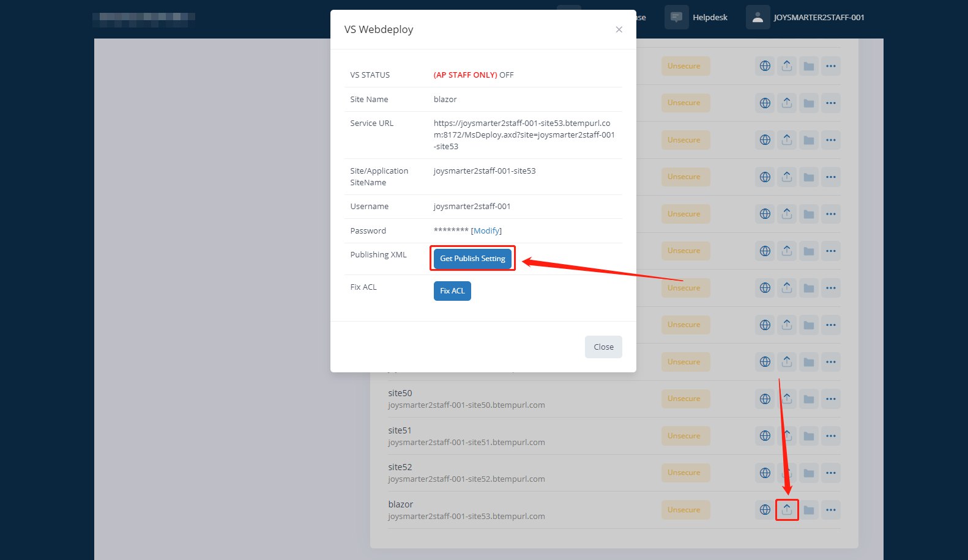Open the globe icon for site52
This screenshot has width=968, height=560.
765,473
